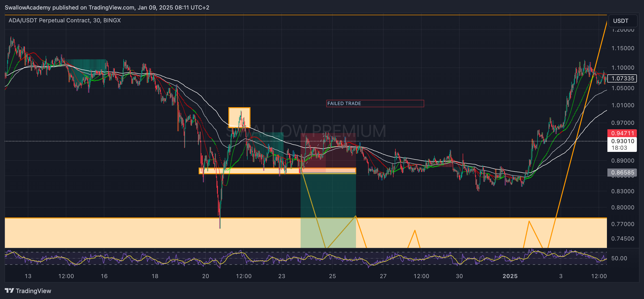Viewport: 644px width, 299px height.
Task: Click the date label 30 on time axis
Action: (x=459, y=276)
